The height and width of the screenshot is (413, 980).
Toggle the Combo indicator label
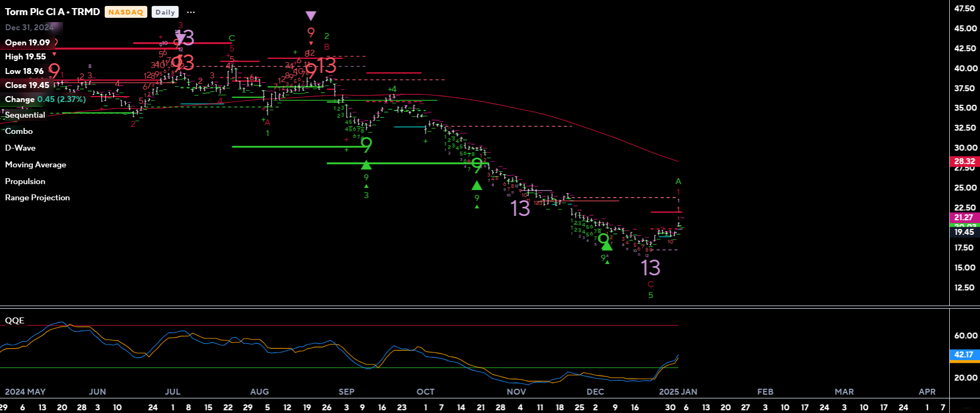tap(19, 131)
